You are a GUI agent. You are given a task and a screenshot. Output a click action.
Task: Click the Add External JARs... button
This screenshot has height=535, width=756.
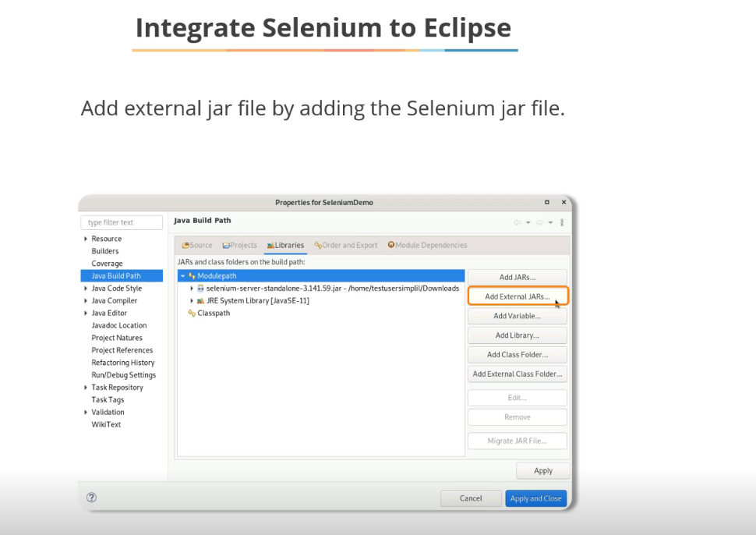(518, 296)
